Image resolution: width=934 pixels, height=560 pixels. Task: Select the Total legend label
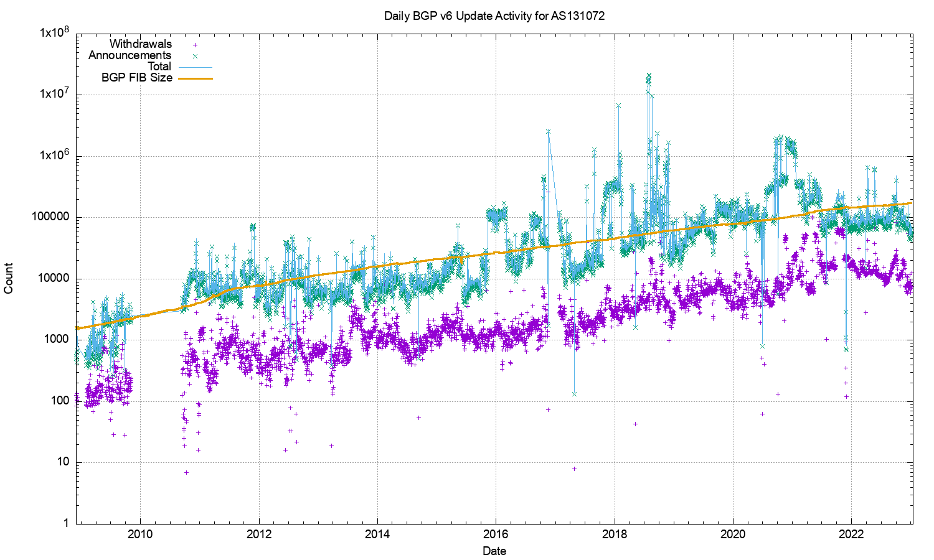click(x=159, y=67)
